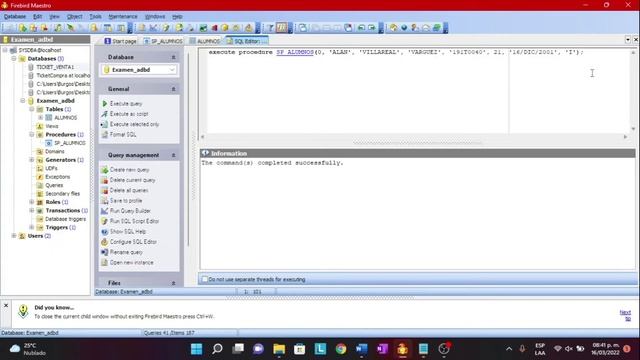Open taskbar Search
640x360 pixels.
coord(217,349)
